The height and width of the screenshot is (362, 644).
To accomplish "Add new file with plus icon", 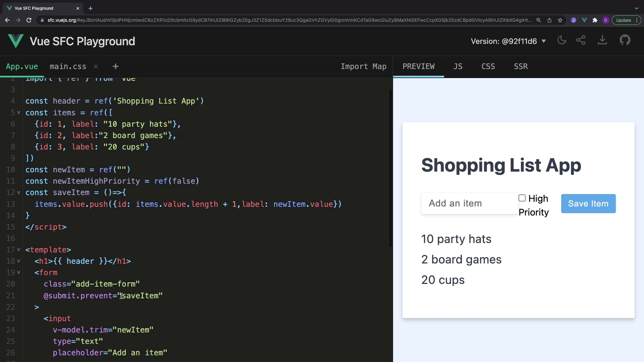I will 115,66.
